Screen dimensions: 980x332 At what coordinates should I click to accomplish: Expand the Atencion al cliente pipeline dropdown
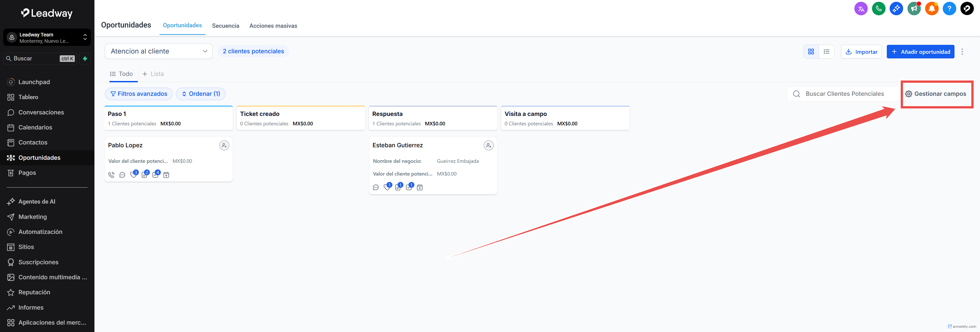point(159,51)
